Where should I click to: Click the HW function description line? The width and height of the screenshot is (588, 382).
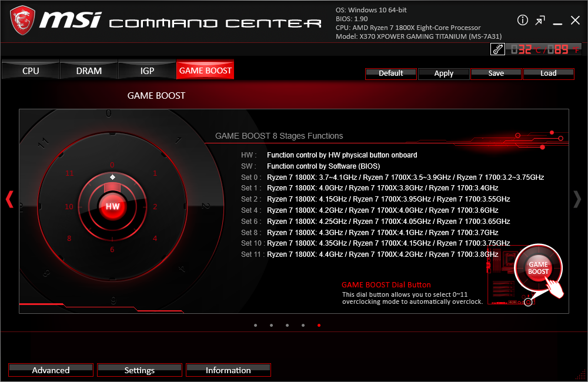pyautogui.click(x=329, y=155)
